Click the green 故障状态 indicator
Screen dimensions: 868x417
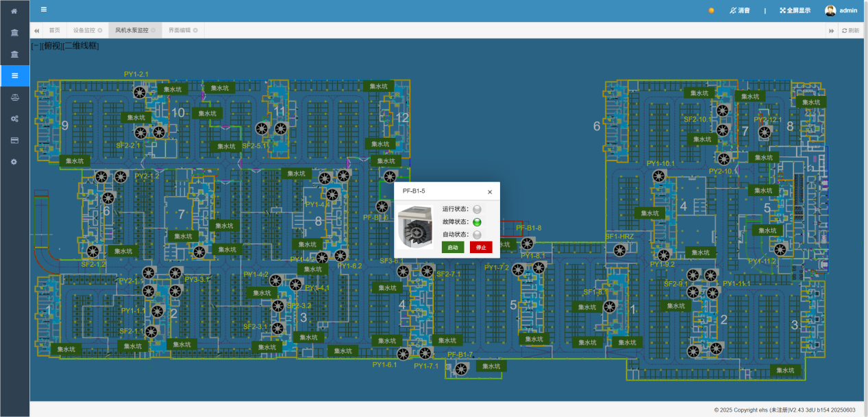pos(478,222)
